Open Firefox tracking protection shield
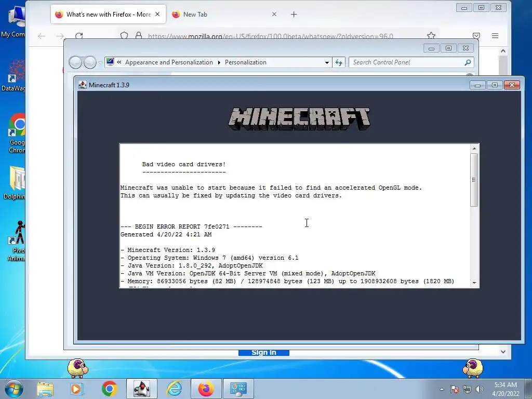532x399 pixels. [124, 36]
